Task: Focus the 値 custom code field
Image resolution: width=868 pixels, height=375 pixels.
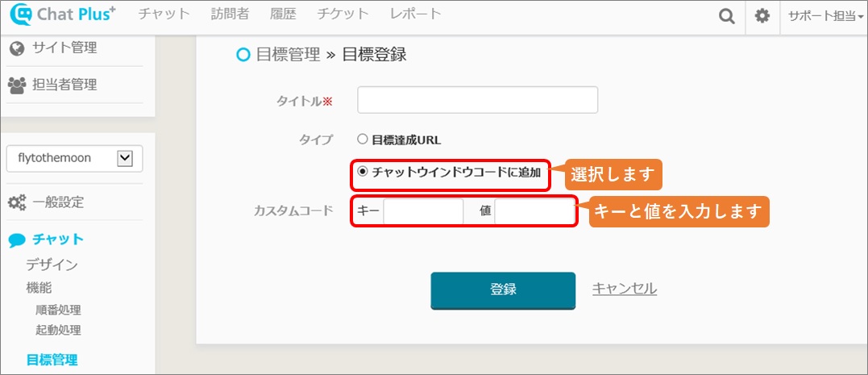Action: pos(534,211)
